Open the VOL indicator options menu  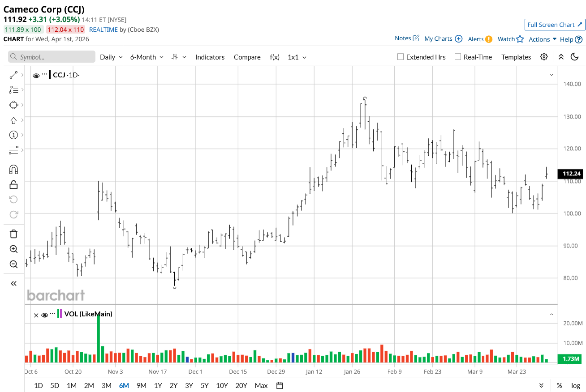point(53,313)
